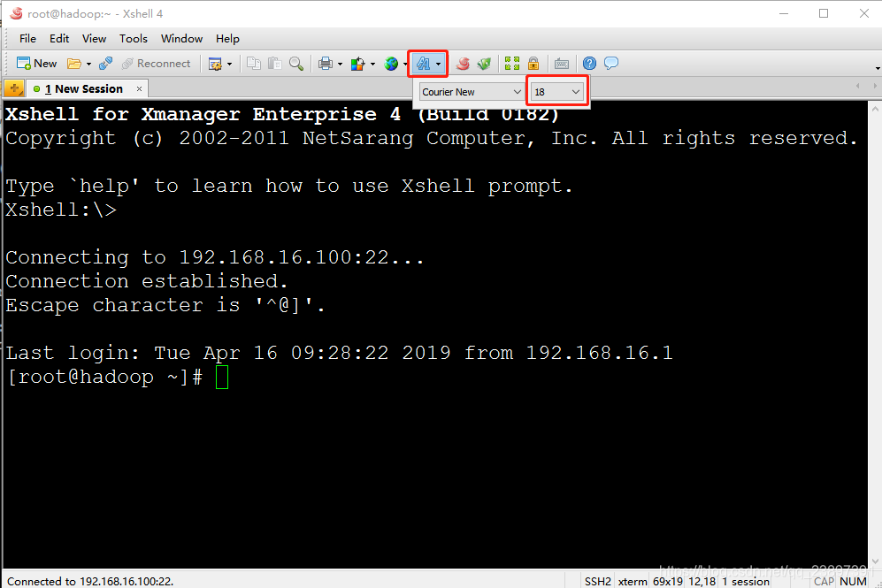This screenshot has height=588, width=882.
Task: Expand the Print dropdown arrow
Action: pyautogui.click(x=340, y=64)
